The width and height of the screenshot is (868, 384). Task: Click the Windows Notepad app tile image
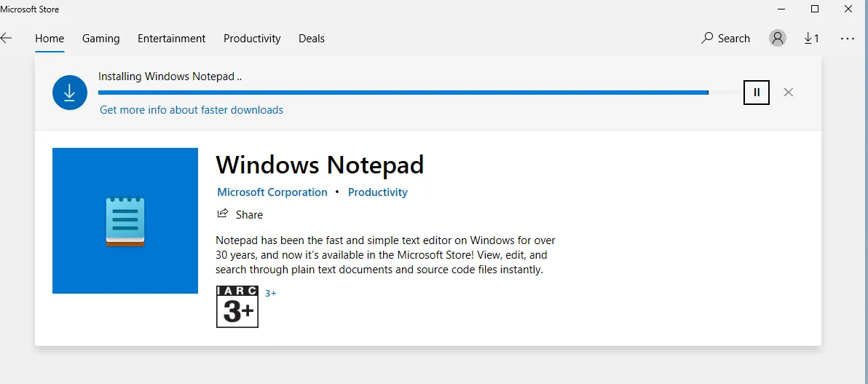pyautogui.click(x=125, y=221)
